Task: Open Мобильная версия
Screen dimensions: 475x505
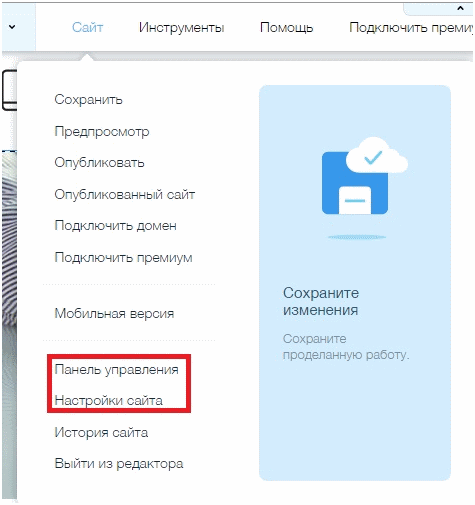Action: (x=114, y=313)
